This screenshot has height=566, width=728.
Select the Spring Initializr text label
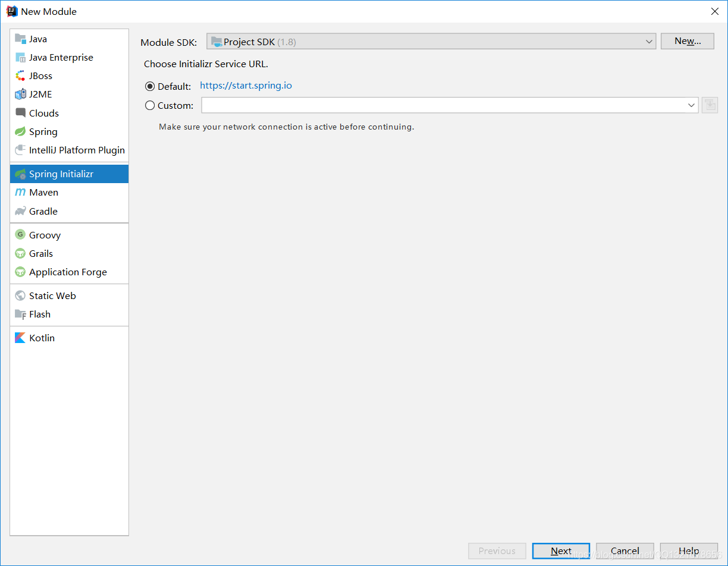tap(61, 174)
